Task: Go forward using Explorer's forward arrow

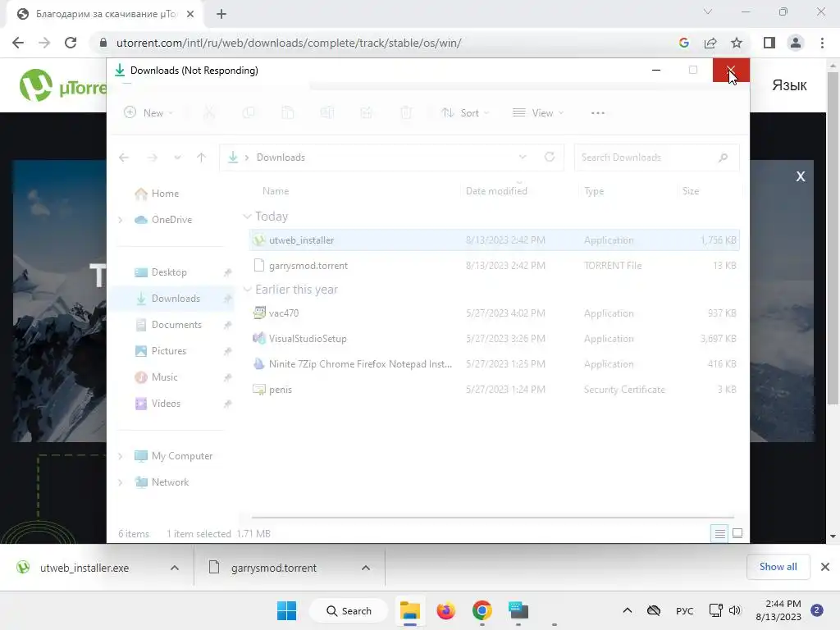Action: pyautogui.click(x=152, y=157)
